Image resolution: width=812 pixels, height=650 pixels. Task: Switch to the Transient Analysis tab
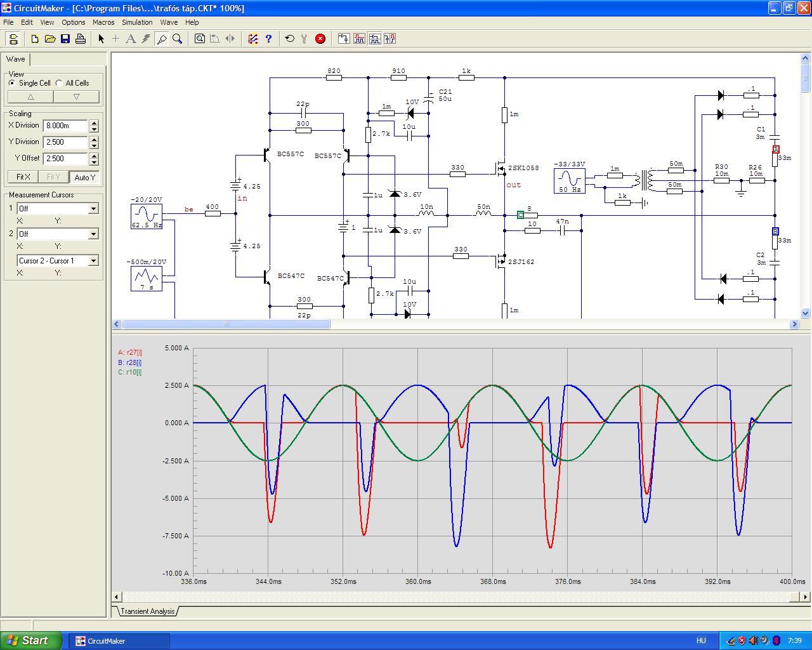pos(147,611)
